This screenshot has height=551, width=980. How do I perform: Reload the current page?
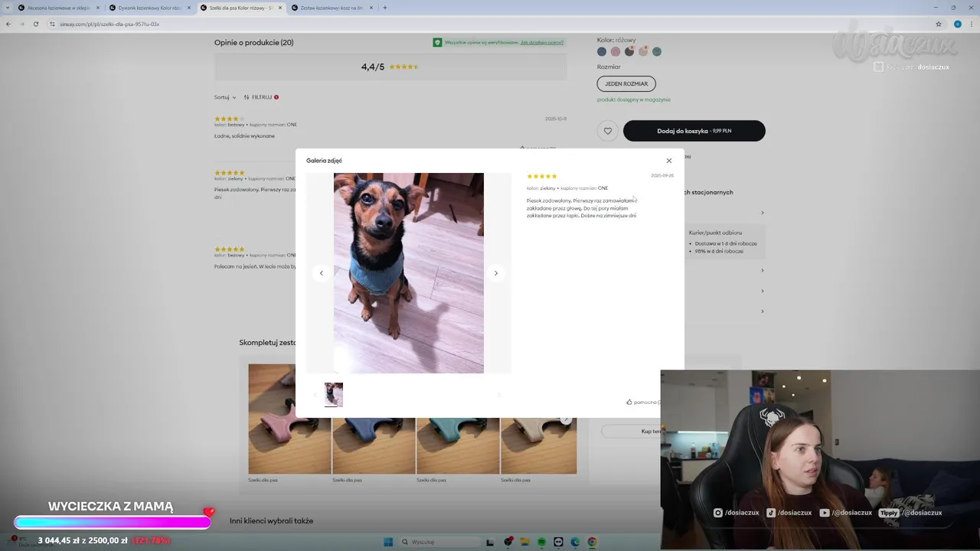(x=35, y=24)
